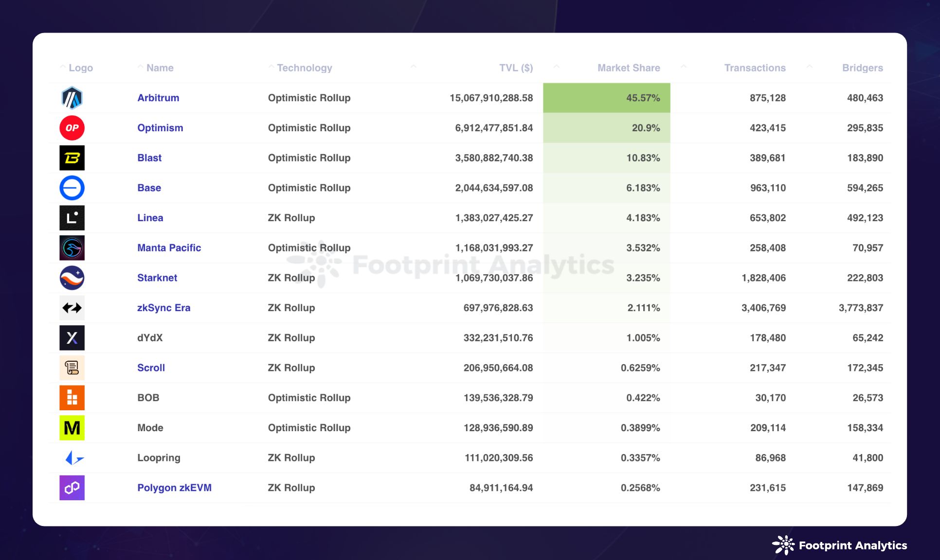Viewport: 940px width, 560px height.
Task: Click the purple Polygon zkEVM logo
Action: pos(72,488)
